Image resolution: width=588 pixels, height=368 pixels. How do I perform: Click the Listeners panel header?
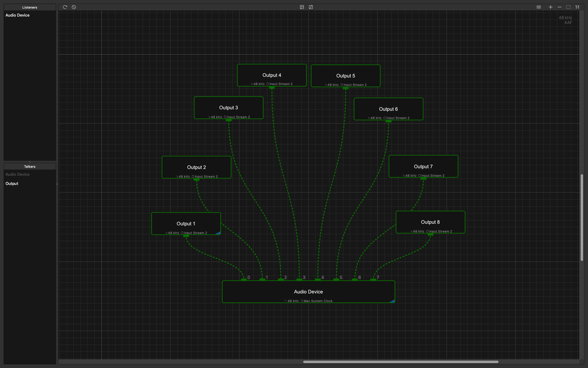tap(30, 7)
